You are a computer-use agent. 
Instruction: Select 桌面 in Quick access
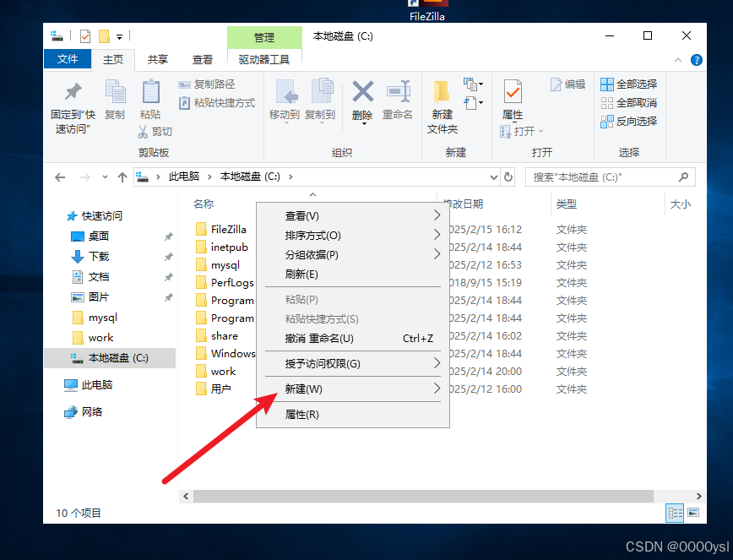[99, 236]
